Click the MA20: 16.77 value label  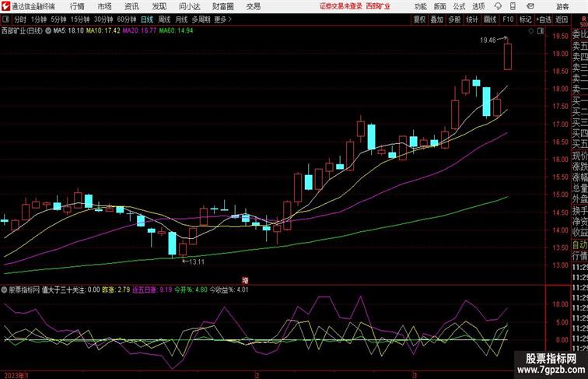tap(139, 31)
